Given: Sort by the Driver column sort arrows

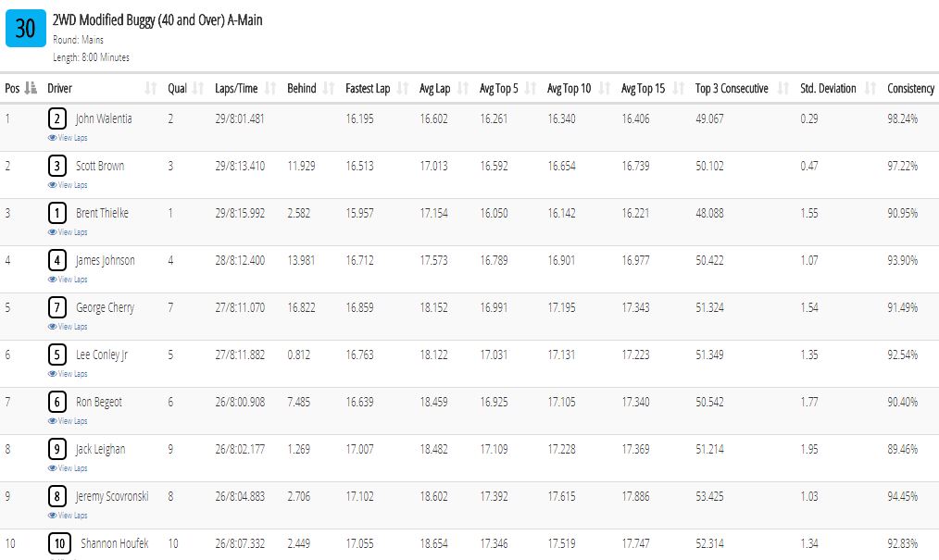Looking at the screenshot, I should pos(151,89).
